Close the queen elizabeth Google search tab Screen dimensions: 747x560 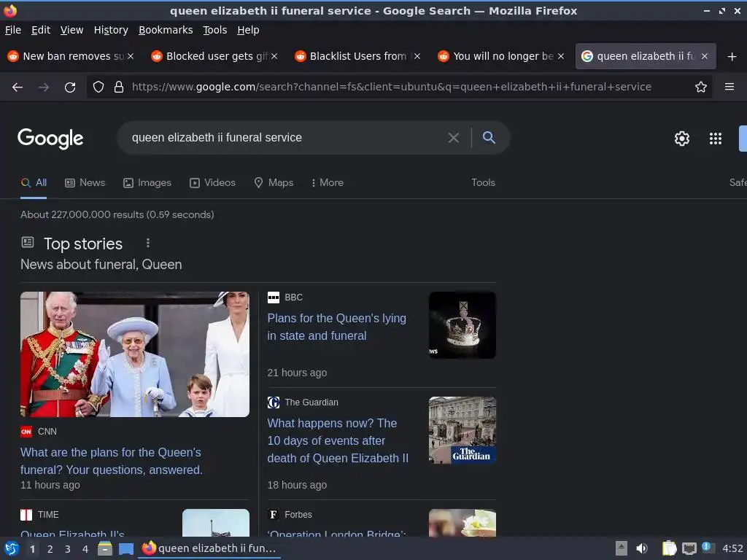(705, 56)
